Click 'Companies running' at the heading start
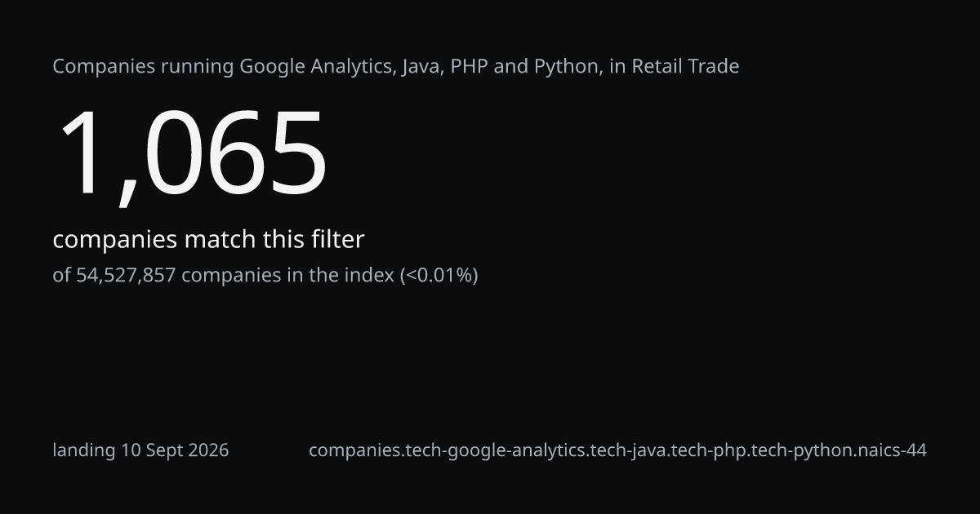 coord(143,67)
